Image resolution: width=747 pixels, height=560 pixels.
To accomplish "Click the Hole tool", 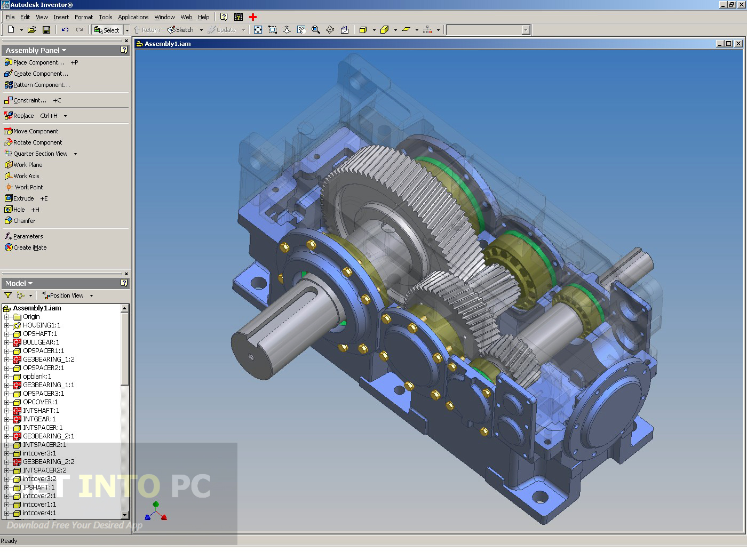I will (14, 210).
